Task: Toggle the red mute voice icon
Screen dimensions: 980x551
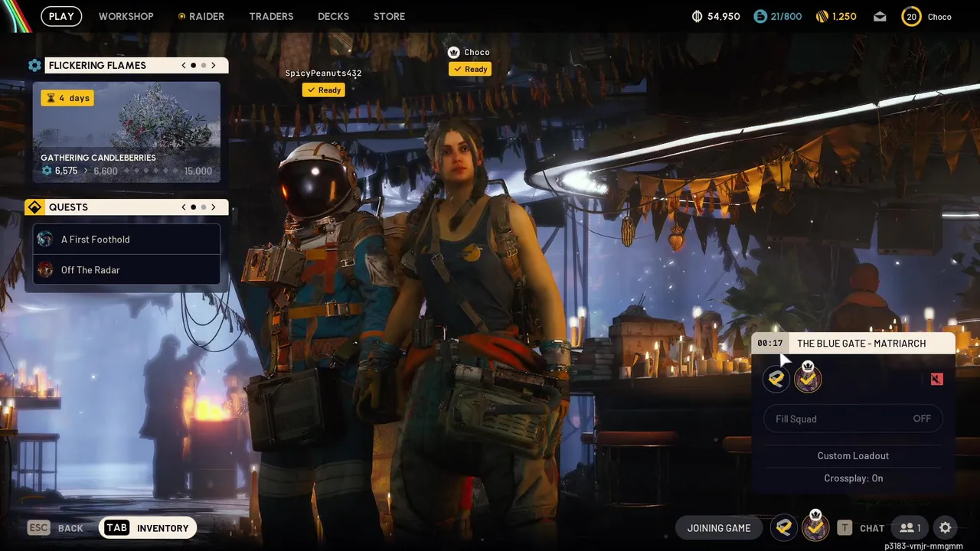Action: pyautogui.click(x=936, y=379)
